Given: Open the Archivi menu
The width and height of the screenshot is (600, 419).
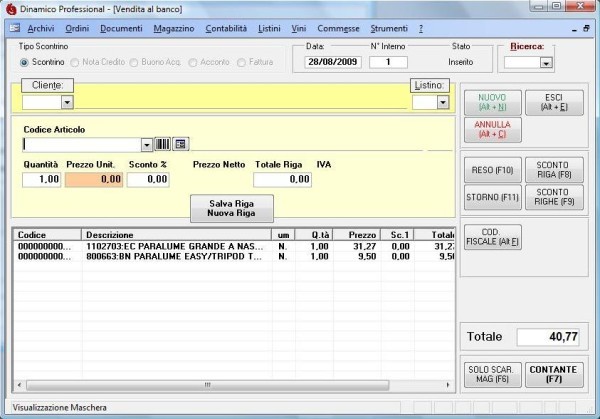Looking at the screenshot, I should pyautogui.click(x=41, y=29).
